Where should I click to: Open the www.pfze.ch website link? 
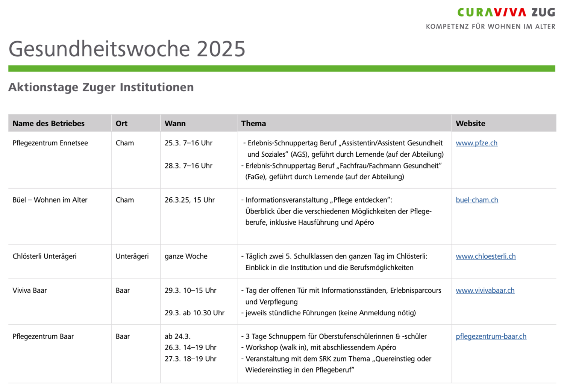tap(476, 143)
